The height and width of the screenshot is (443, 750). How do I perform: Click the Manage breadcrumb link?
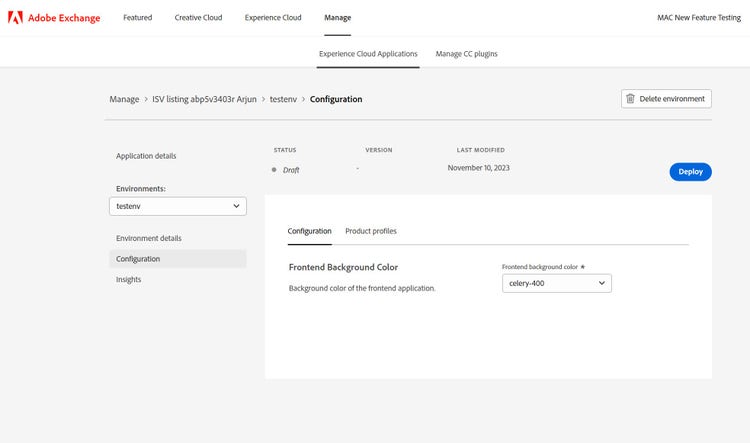coord(124,99)
